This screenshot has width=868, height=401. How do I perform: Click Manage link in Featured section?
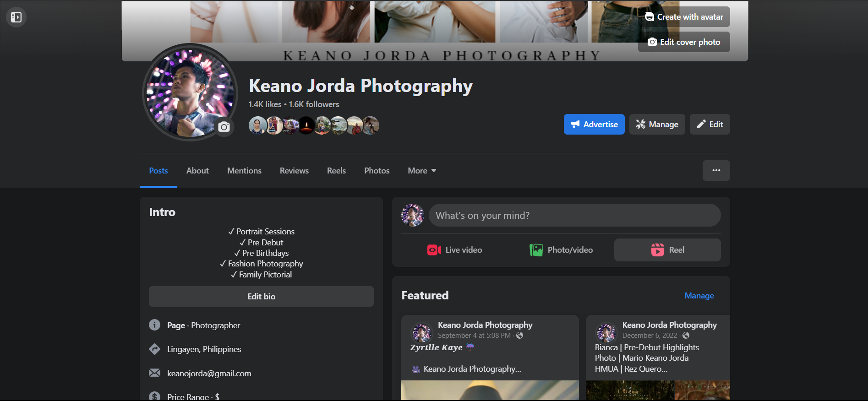tap(699, 296)
